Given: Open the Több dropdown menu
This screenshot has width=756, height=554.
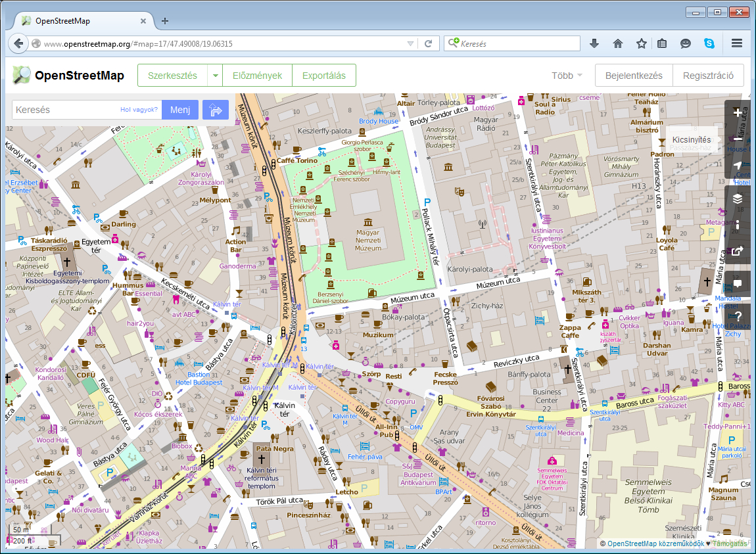Looking at the screenshot, I should [567, 76].
